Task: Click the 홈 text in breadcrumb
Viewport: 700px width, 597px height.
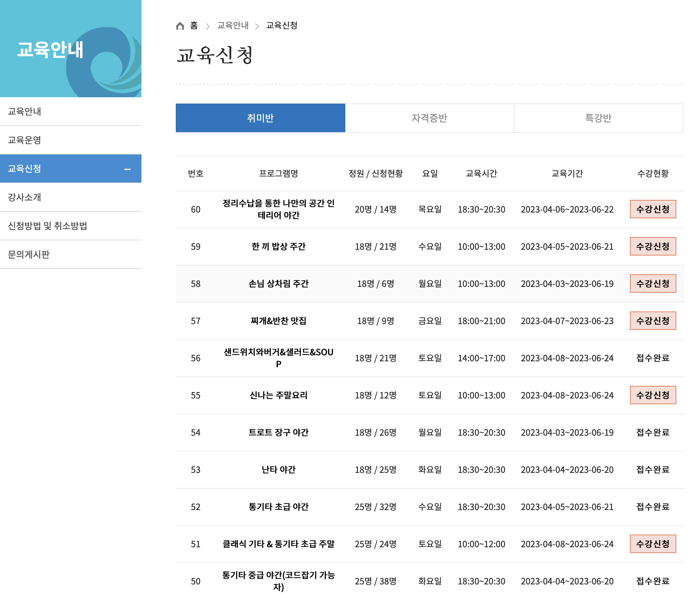Action: pos(194,25)
